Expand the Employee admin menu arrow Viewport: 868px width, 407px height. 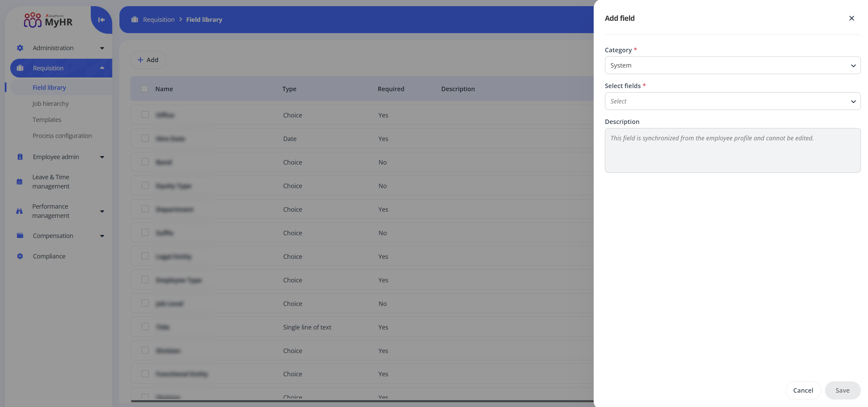102,157
